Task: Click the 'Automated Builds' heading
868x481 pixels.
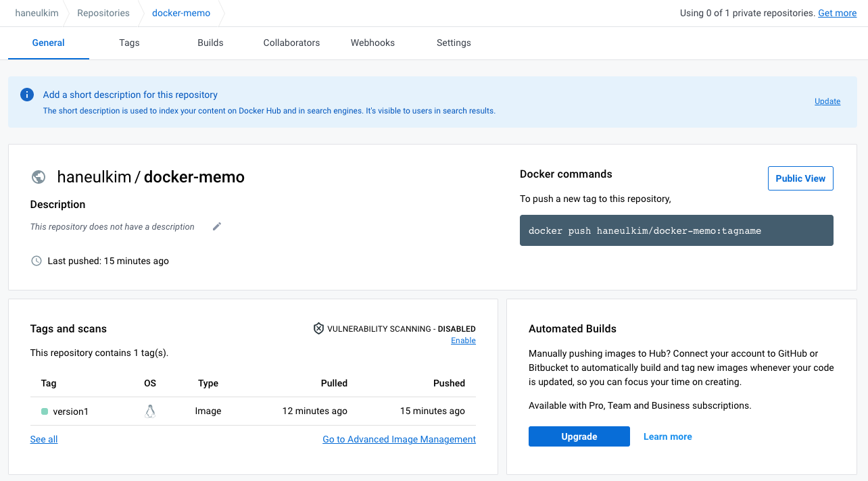Action: point(573,329)
